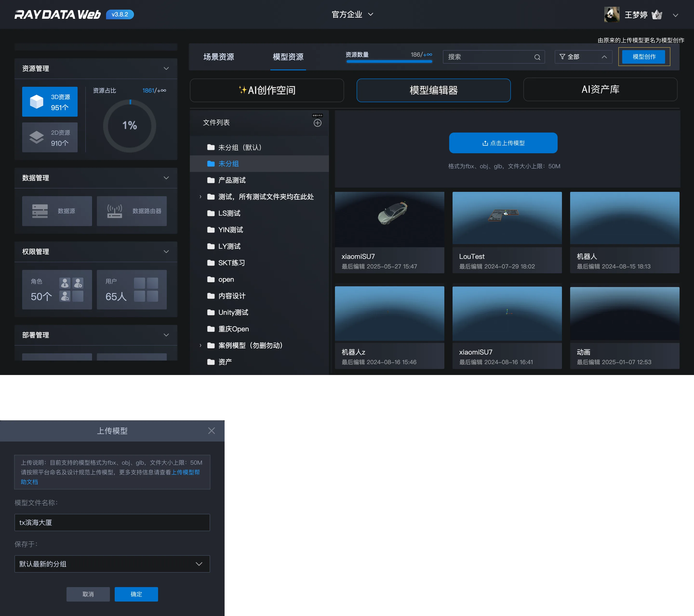Open the LouTest model thumbnail
Screen dimensions: 694x616
507,218
